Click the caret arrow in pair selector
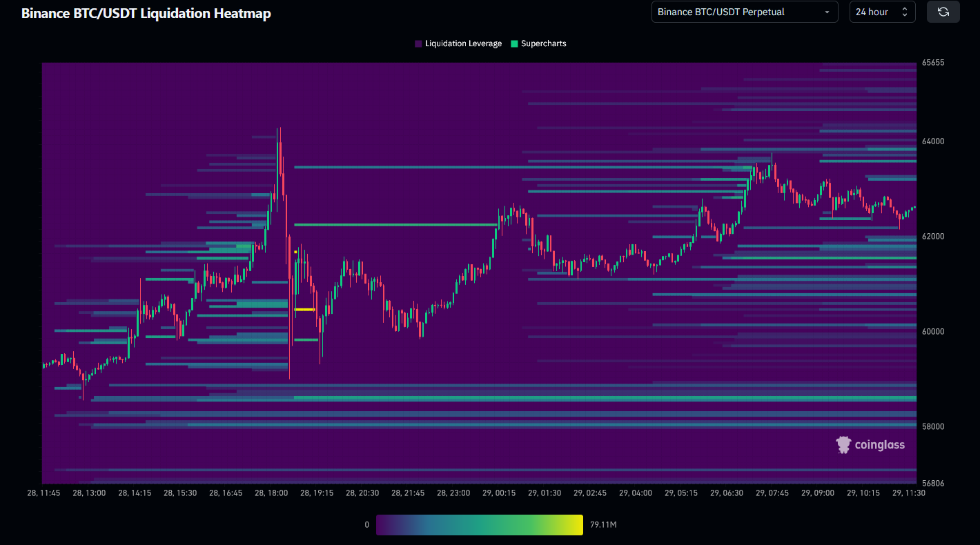Viewport: 980px width, 545px height. tap(827, 12)
